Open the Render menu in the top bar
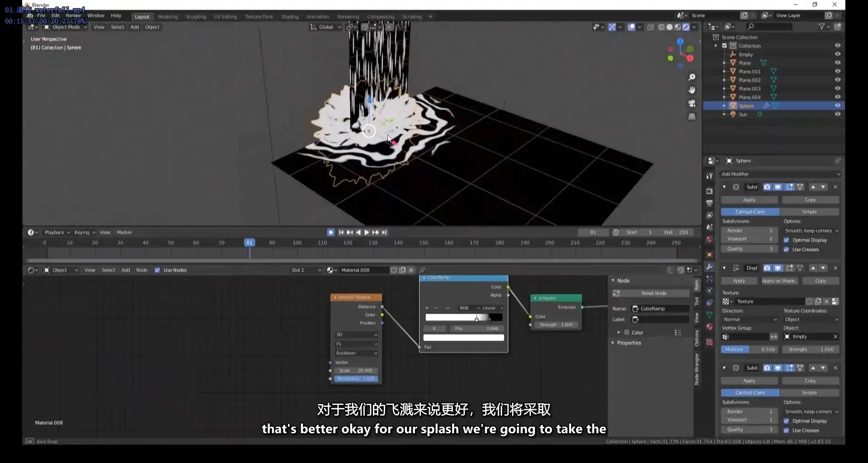868x463 pixels. click(x=73, y=15)
